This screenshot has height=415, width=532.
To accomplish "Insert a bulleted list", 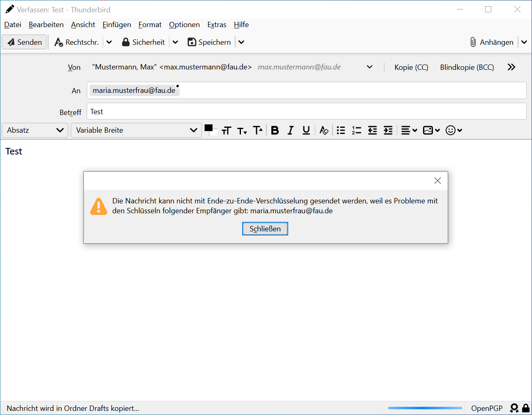I will (341, 130).
